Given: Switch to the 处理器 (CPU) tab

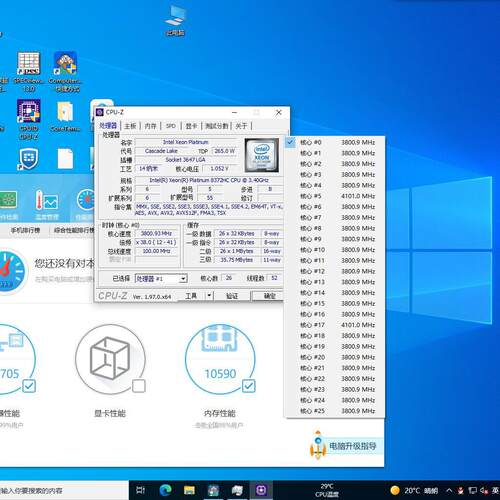Looking at the screenshot, I should (x=108, y=126).
